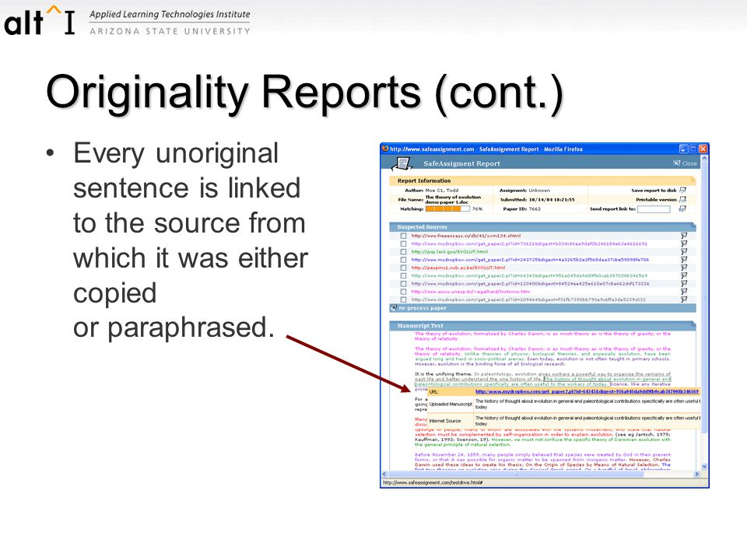Maximize the Firefox SafeAssignment Report window
Image resolution: width=747 pixels, height=560 pixels.
(x=693, y=149)
